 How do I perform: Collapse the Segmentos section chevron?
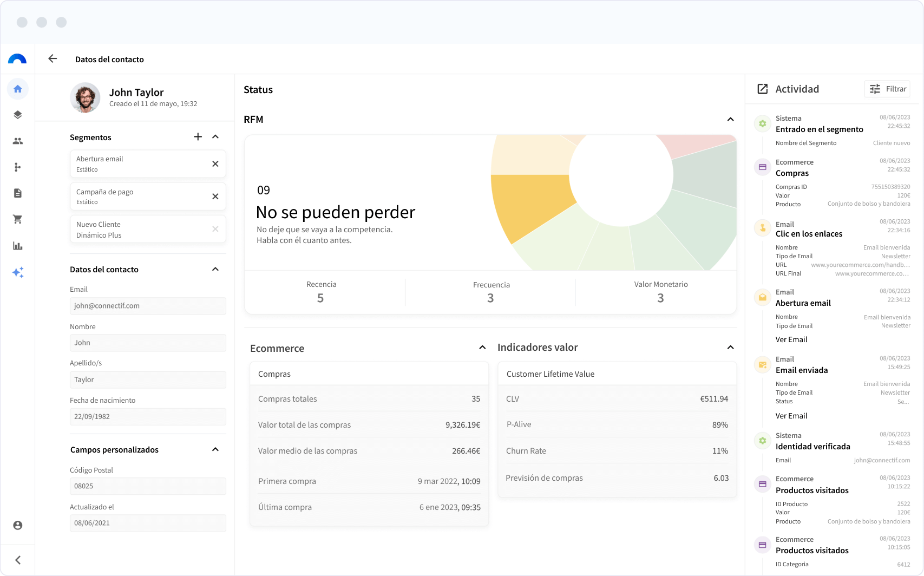pos(215,137)
